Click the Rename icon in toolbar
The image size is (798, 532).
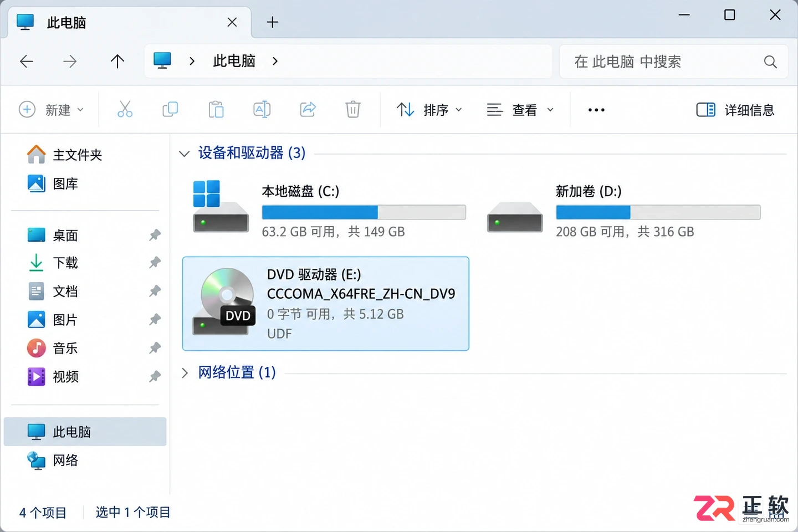262,109
